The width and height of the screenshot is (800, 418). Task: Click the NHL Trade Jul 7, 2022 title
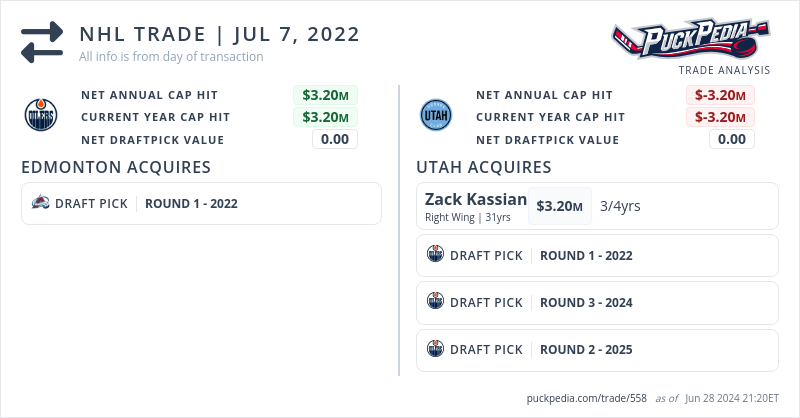[x=219, y=34]
